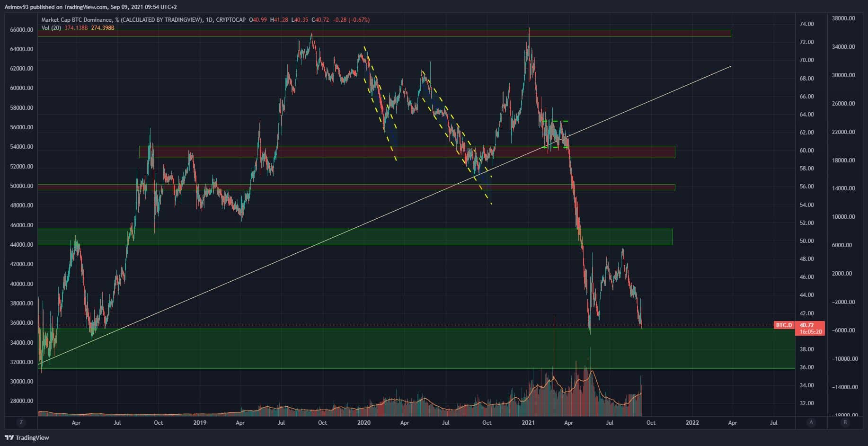This screenshot has height=446, width=868.
Task: Click 36.00 on the dominance scale
Action: (806, 367)
